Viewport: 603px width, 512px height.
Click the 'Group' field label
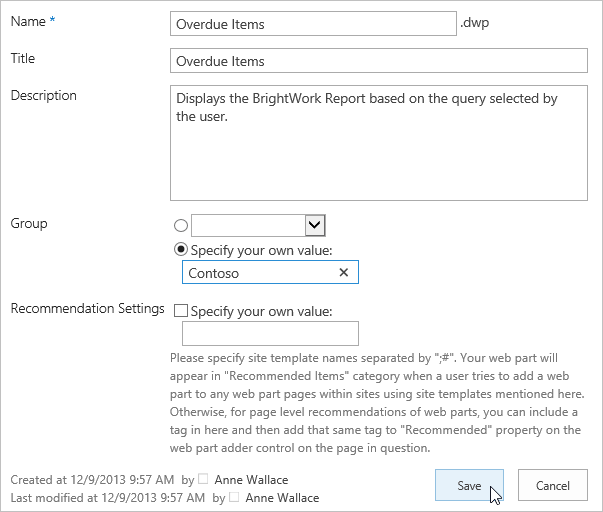point(29,223)
